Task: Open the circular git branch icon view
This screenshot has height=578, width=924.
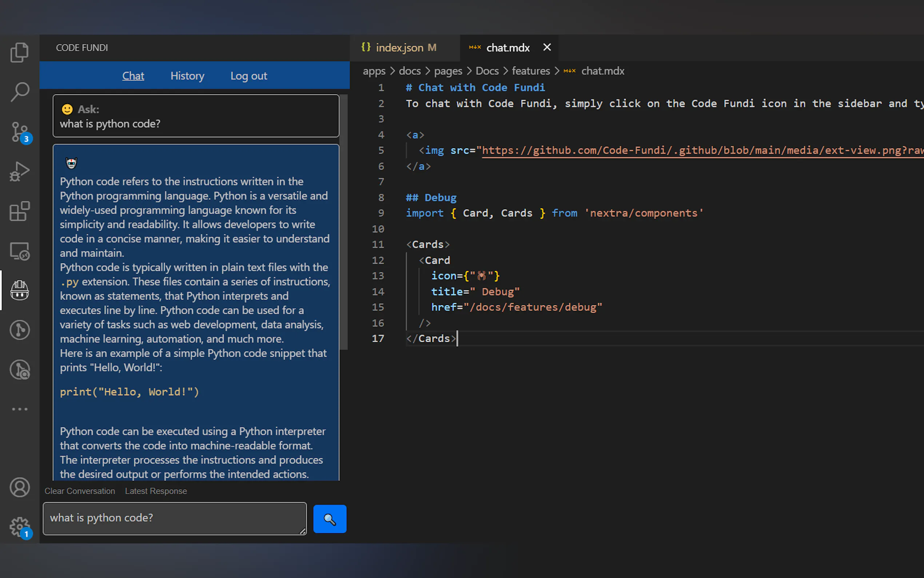Action: coord(20,330)
